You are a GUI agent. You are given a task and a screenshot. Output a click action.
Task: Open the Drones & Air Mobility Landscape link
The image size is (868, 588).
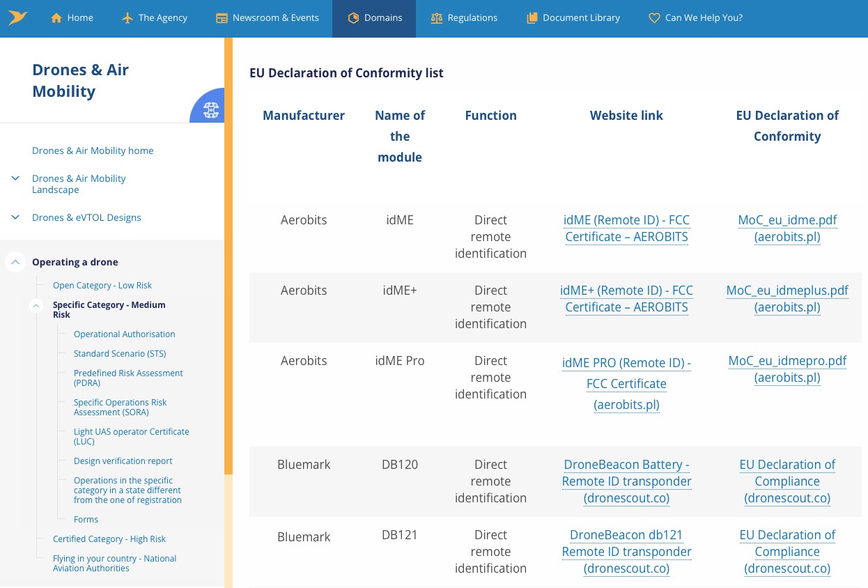79,184
